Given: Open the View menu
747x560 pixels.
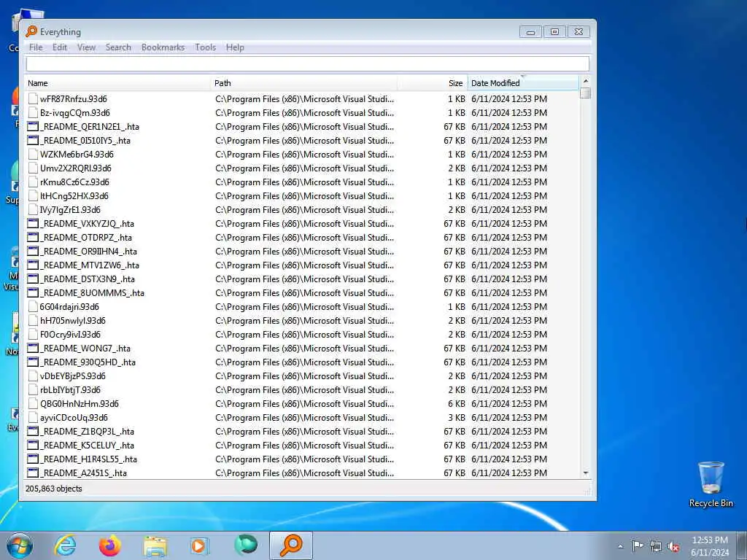Looking at the screenshot, I should 86,47.
